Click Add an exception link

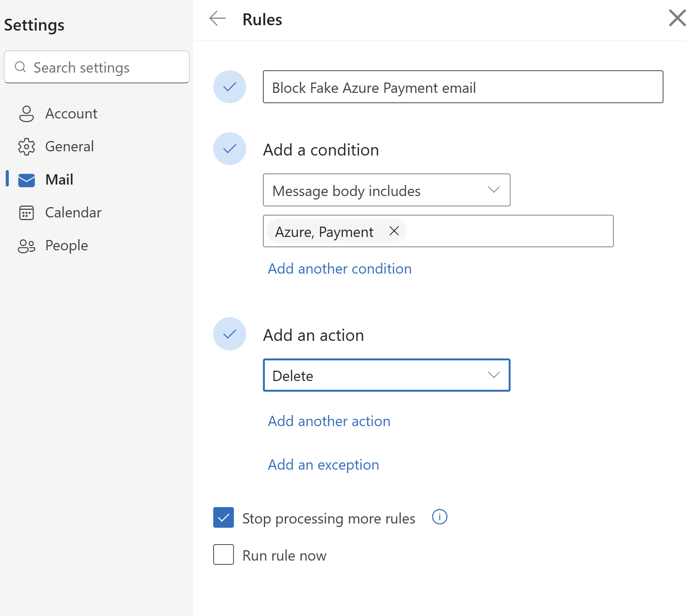tap(323, 465)
